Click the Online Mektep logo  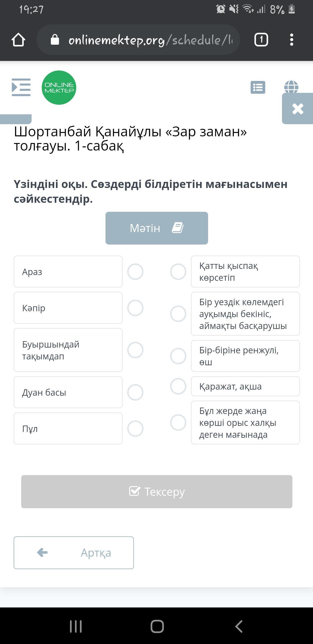pos(59,88)
